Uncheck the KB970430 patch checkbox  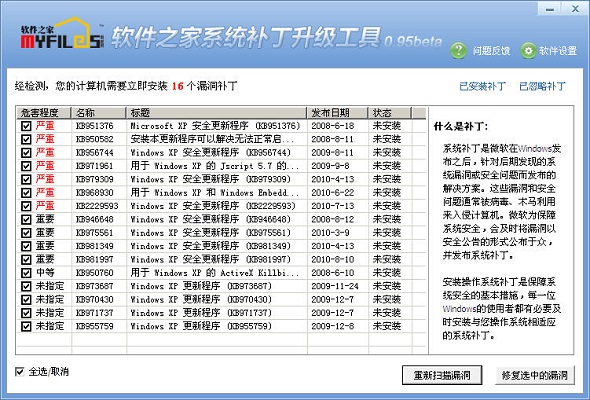26,300
